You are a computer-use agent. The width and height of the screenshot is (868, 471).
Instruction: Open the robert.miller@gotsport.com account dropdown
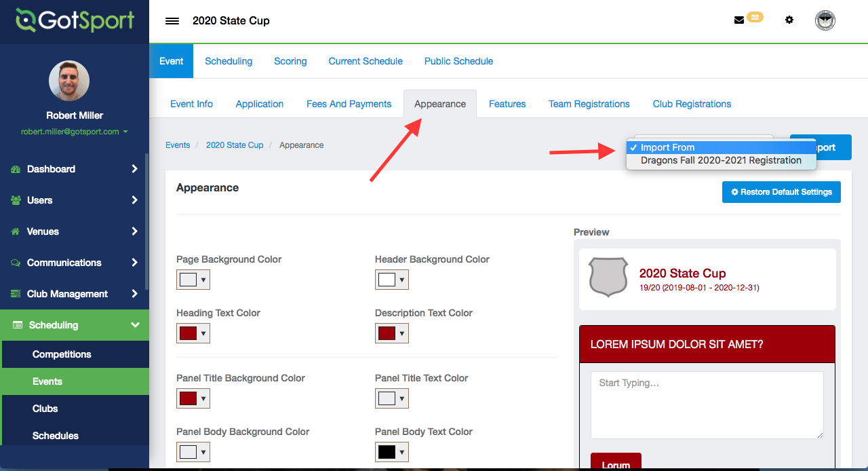click(75, 132)
